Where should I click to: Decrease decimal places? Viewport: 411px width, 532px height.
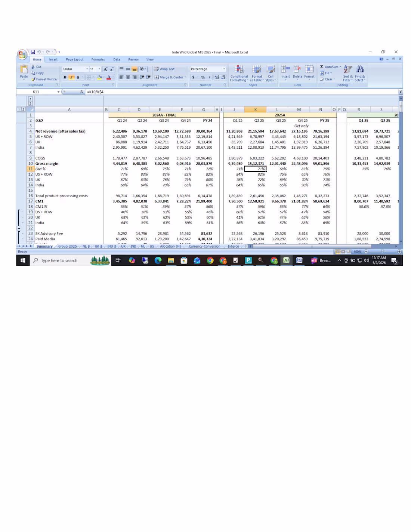pos(223,77)
